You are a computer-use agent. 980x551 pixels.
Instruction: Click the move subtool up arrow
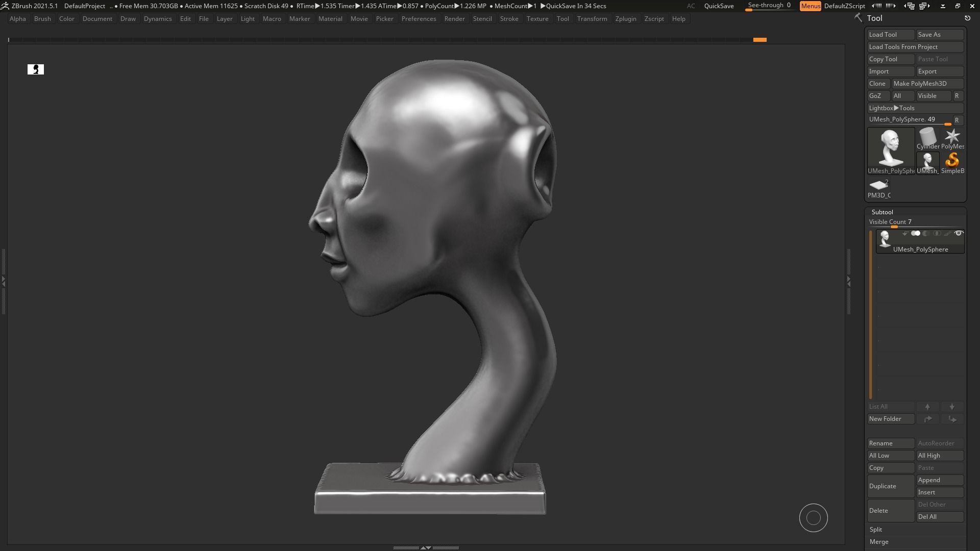tap(927, 407)
